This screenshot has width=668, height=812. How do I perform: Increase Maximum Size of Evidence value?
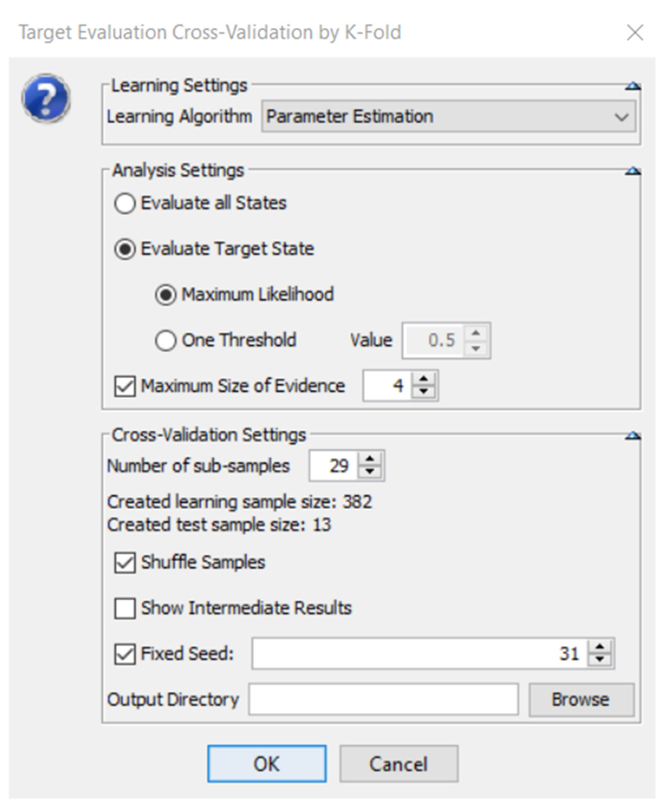pos(424,379)
